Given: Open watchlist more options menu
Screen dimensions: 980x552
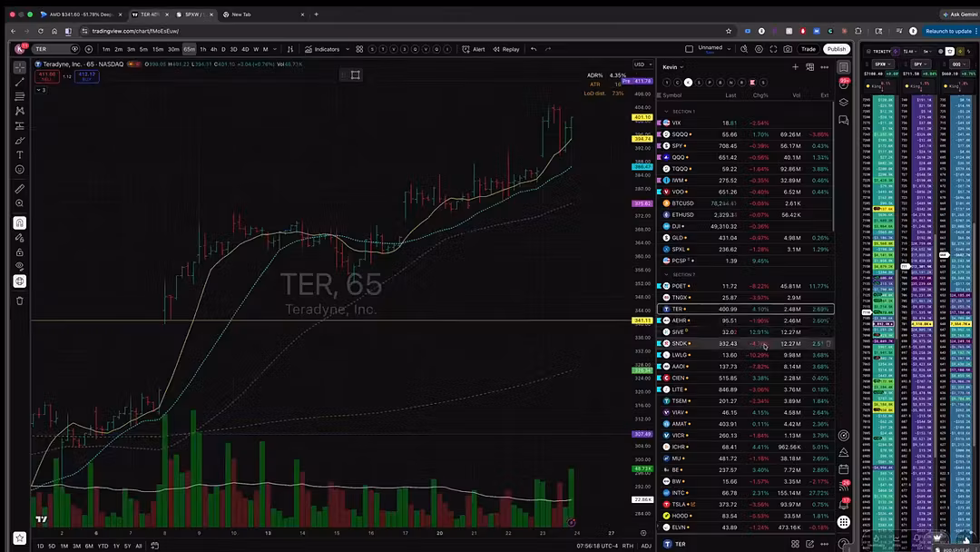Looking at the screenshot, I should [x=824, y=67].
